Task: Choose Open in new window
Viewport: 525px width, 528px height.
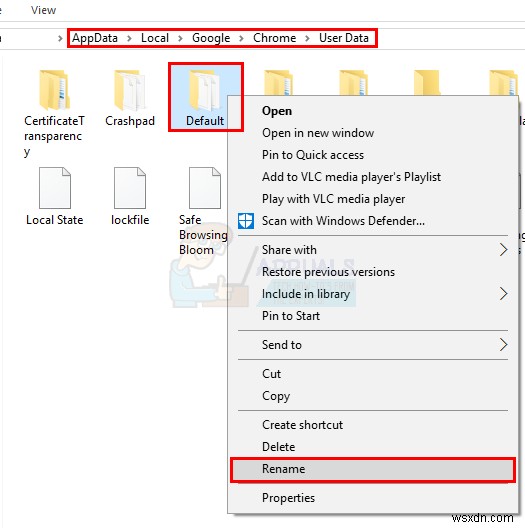Action: [373, 133]
